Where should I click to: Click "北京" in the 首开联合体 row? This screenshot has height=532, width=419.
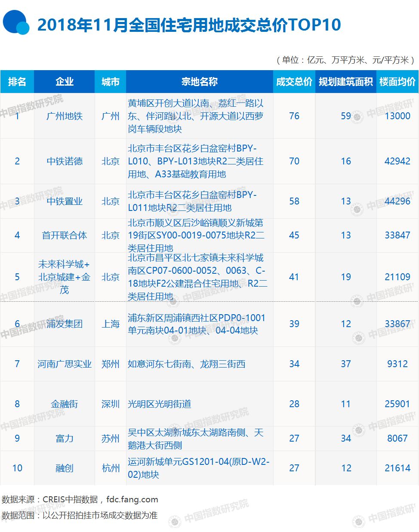(x=111, y=235)
